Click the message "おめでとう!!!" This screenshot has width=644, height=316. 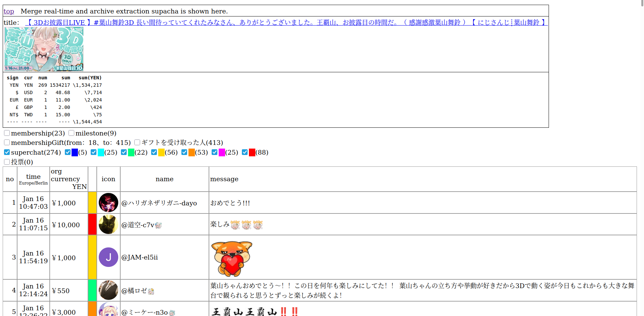point(230,203)
